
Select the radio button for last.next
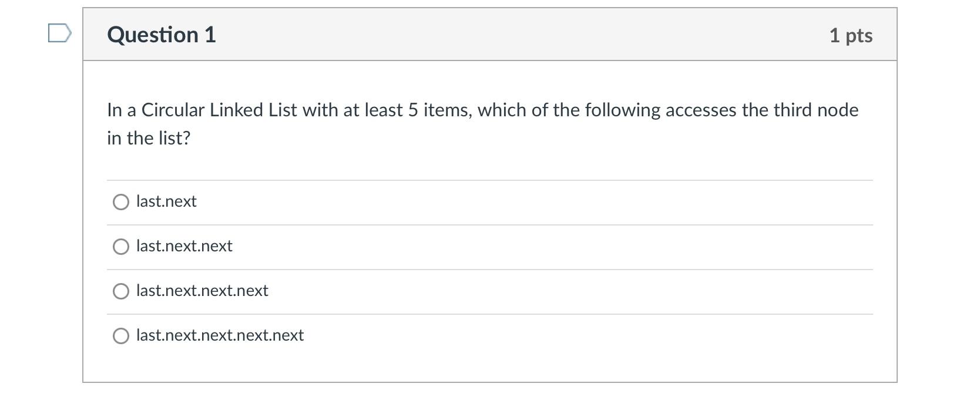click(x=121, y=202)
